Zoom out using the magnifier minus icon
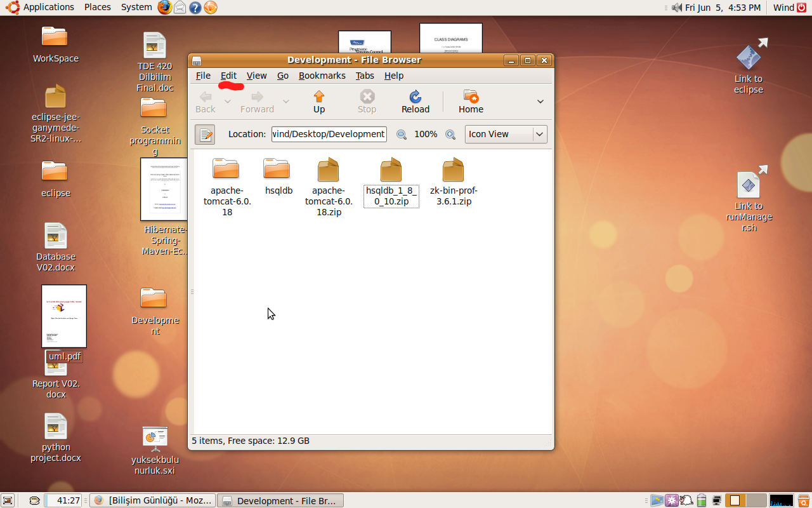 click(402, 134)
